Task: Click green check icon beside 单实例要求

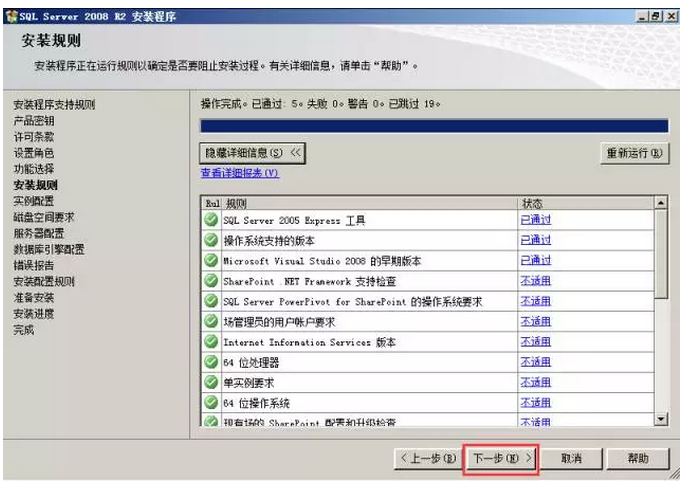Action: tap(211, 382)
